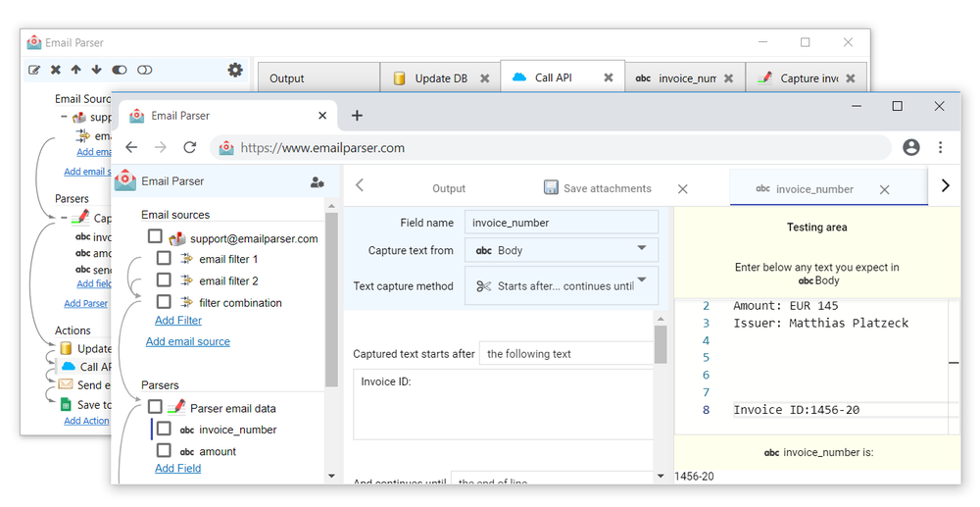Go back in browser
Viewport: 980px width, 507px height.
[x=131, y=147]
